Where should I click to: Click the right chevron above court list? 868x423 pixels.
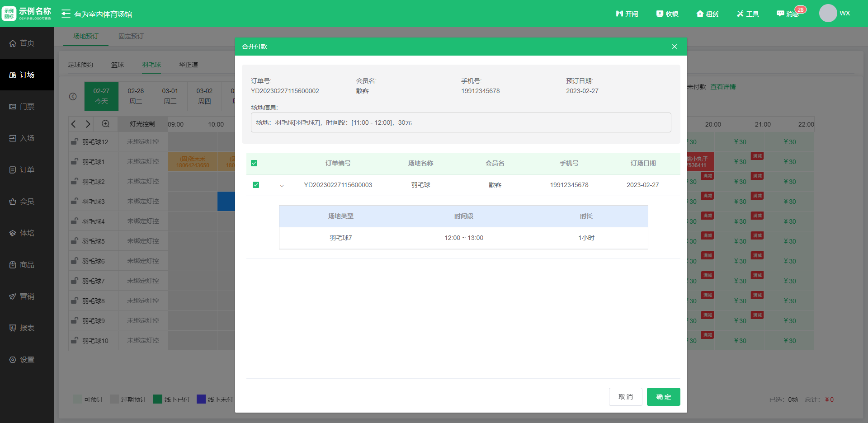coord(88,124)
